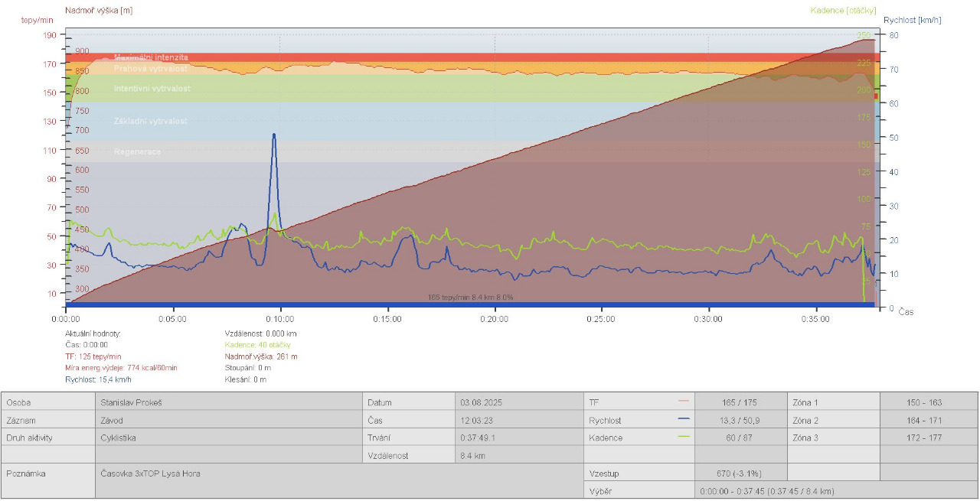Select the Maximální intenzita zone label
Screen dimensions: 980x501
tap(151, 57)
